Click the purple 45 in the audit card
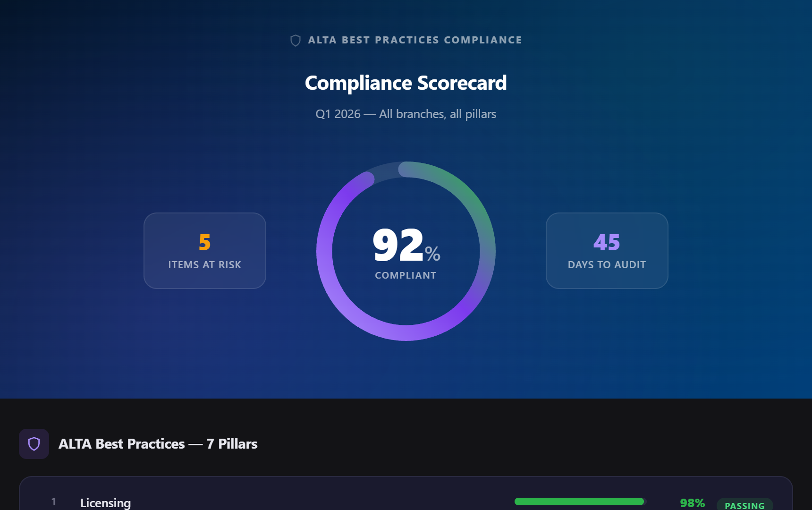 click(607, 242)
